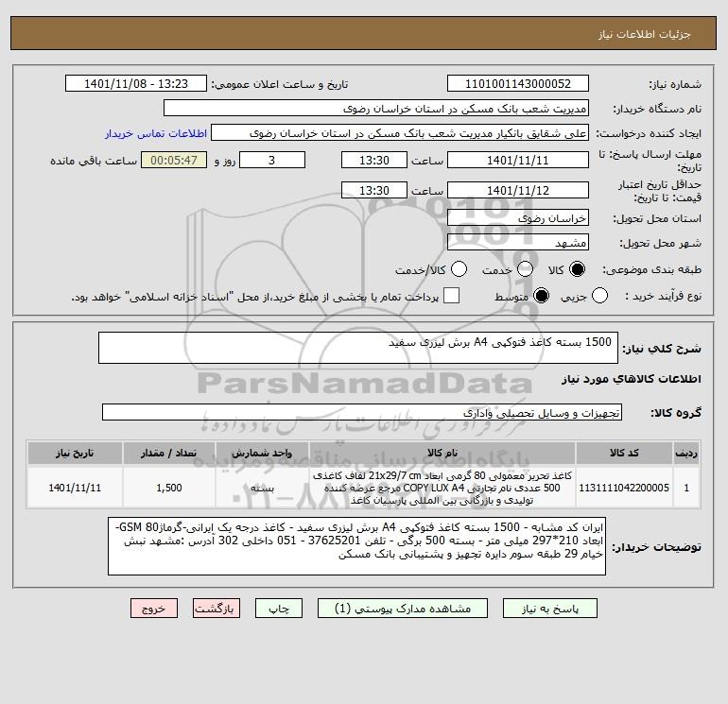Screen dimensions: 728x704
Task: Click the general description field 1500 بسته کاغذ
Action: click(x=358, y=348)
